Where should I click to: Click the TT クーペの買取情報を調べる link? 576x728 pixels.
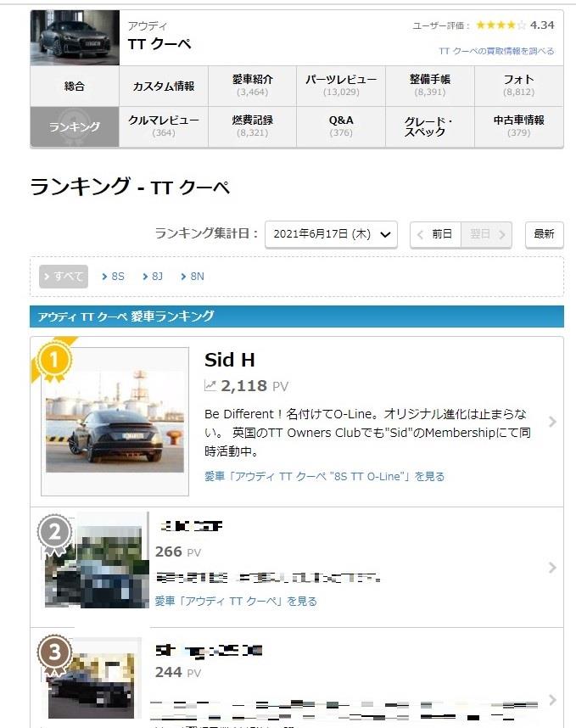click(496, 51)
